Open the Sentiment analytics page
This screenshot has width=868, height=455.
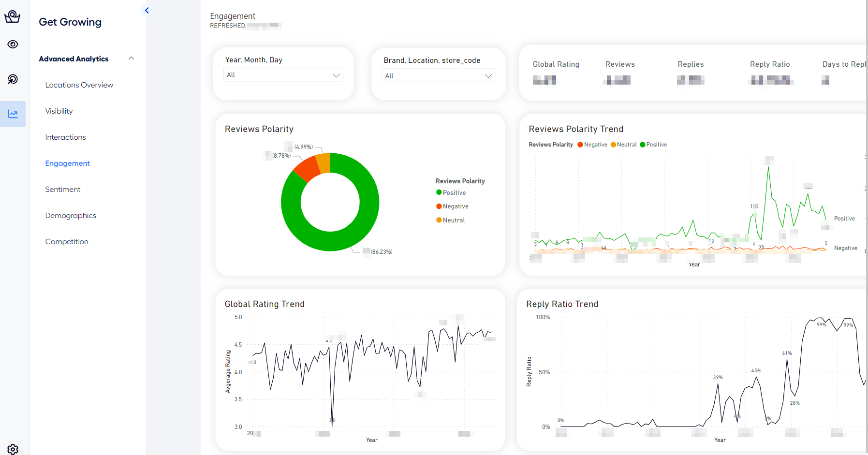coord(63,190)
